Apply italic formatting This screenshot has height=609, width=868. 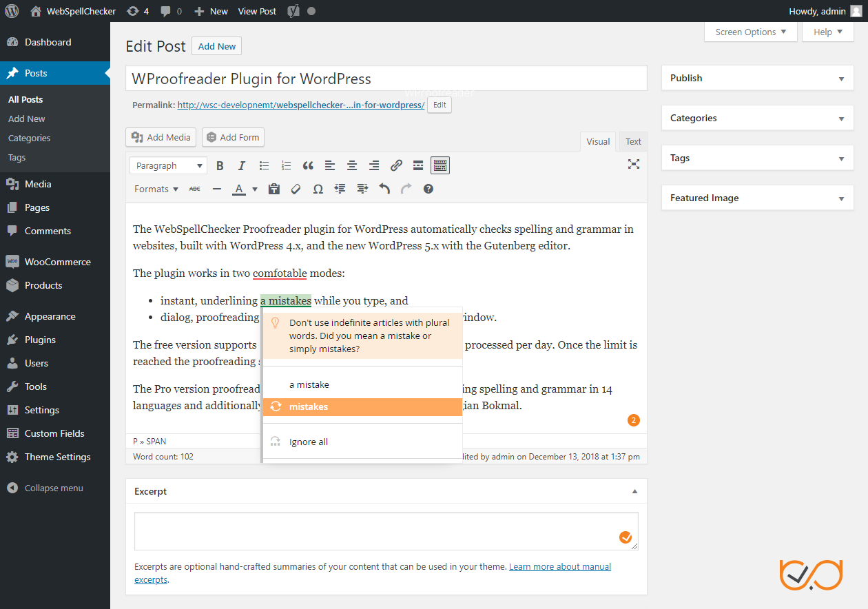[242, 165]
